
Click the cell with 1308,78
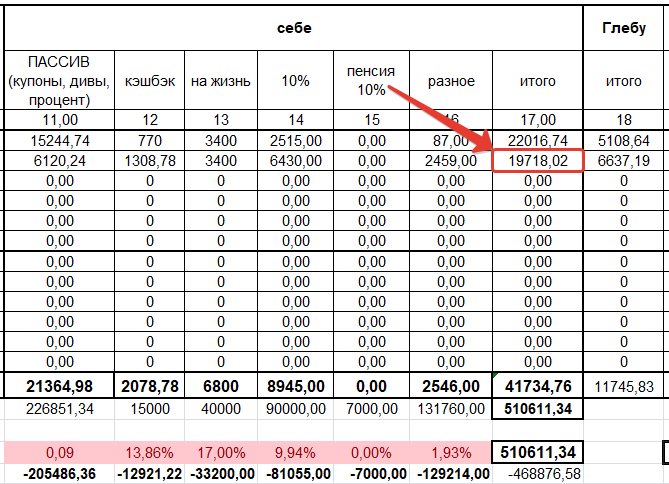pos(150,161)
